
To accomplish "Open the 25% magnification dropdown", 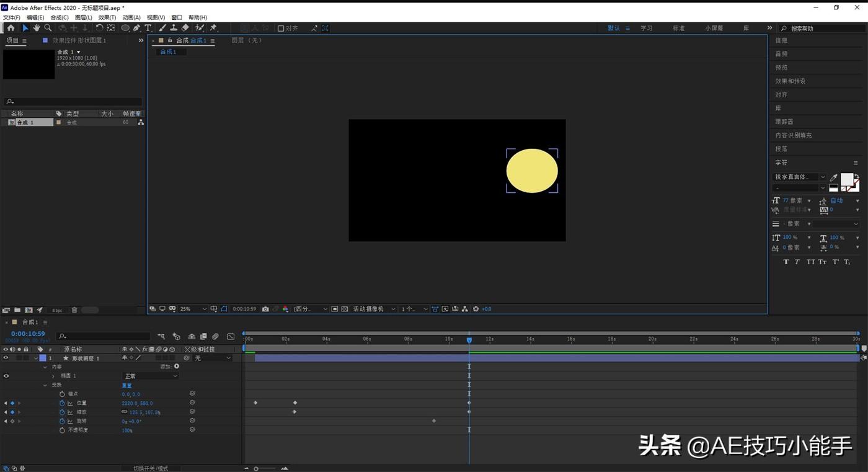I will click(x=193, y=309).
